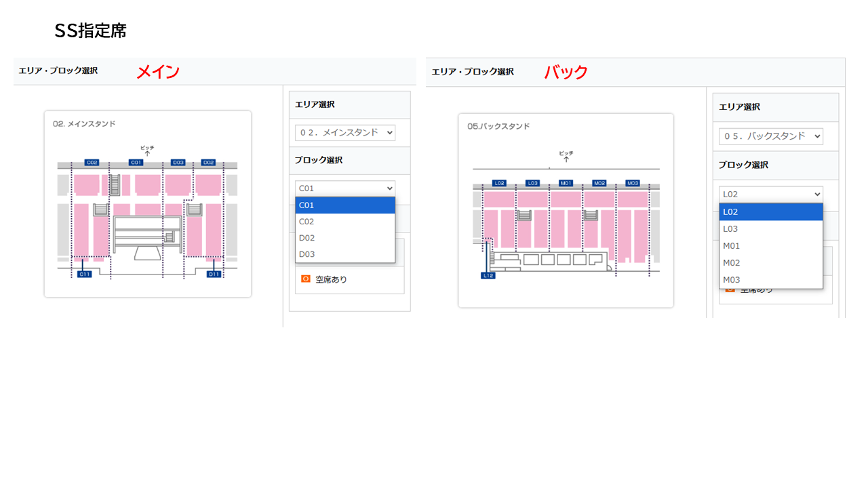Click the pink seat area under L03 label
The width and height of the screenshot is (868, 488).
533,199
